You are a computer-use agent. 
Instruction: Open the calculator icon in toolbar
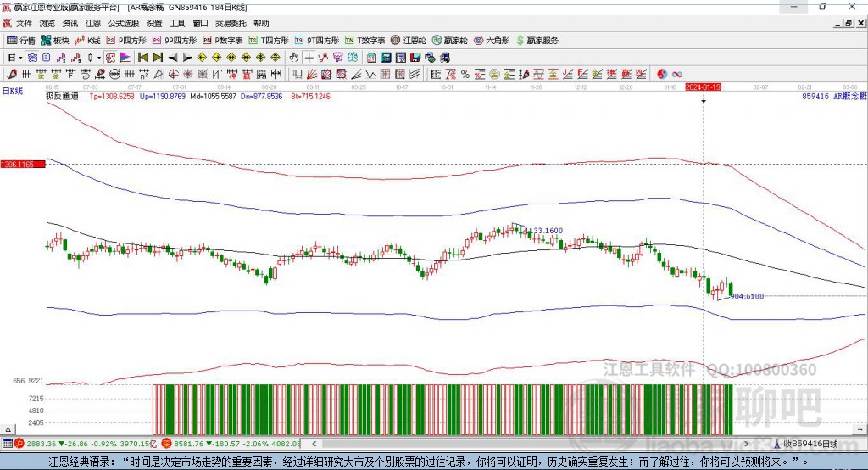(386, 58)
